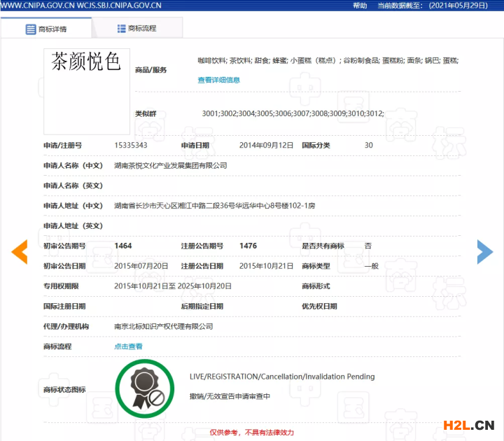
Task: Click the red 仅供参考 disclaimer text
Action: click(251, 433)
